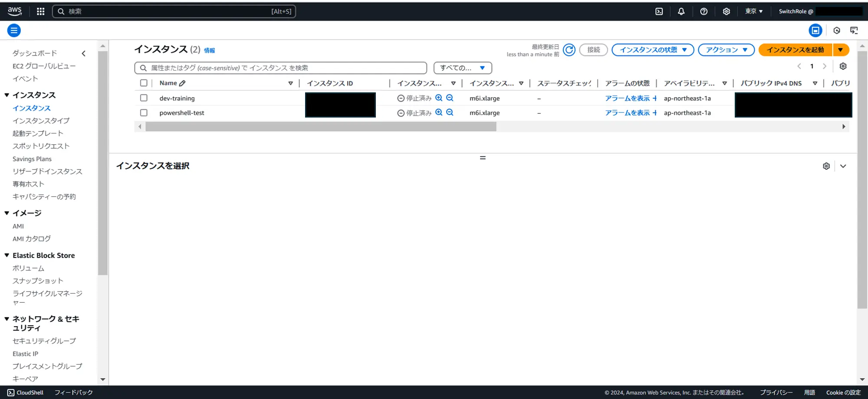Open the instance state dropdown button
Viewport: 868px width, 399px height.
pos(653,50)
